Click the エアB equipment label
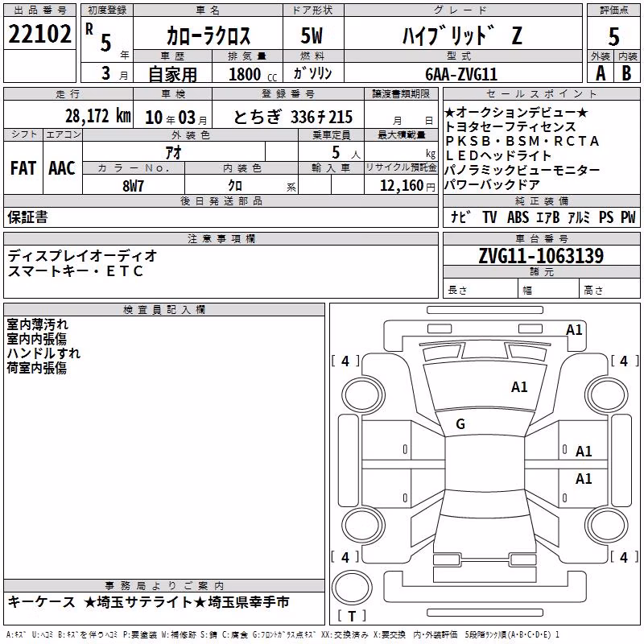Image resolution: width=644 pixels, height=644 pixels. (548, 217)
